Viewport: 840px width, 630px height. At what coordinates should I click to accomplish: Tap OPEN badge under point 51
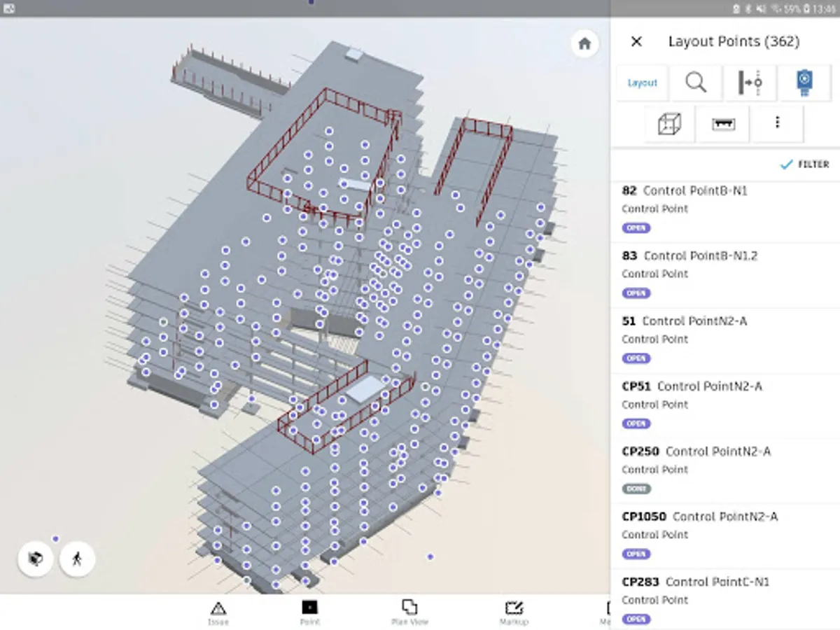coord(636,358)
